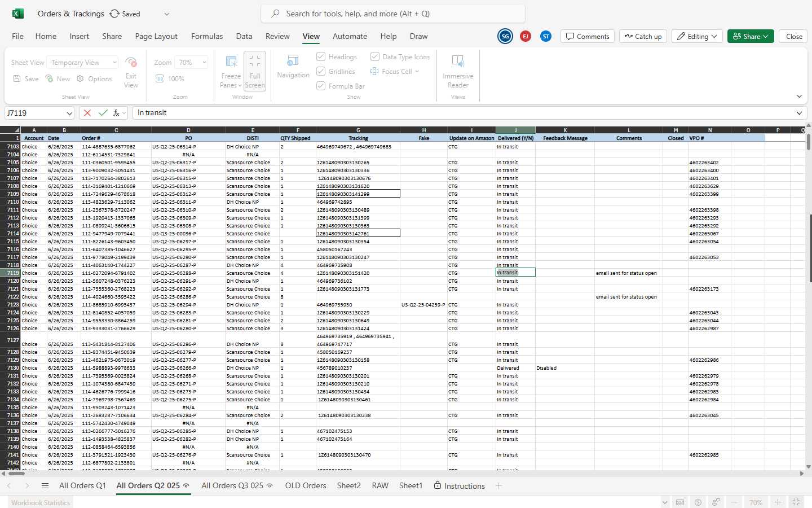
Task: Open sheet view Options gear
Action: click(x=80, y=78)
